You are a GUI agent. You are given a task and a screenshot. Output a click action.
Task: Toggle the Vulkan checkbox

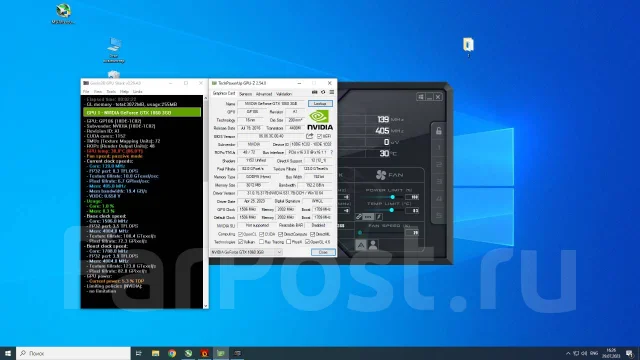click(x=240, y=242)
